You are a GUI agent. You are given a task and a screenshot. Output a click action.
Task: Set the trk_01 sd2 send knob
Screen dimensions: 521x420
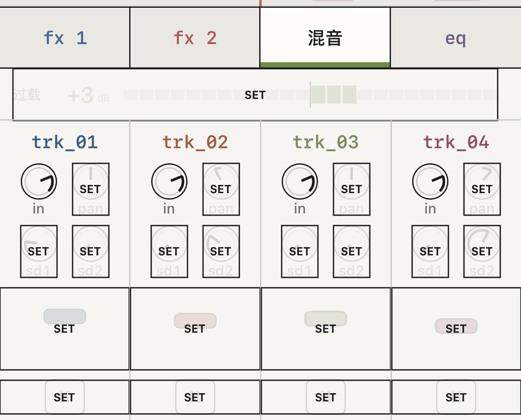(91, 251)
